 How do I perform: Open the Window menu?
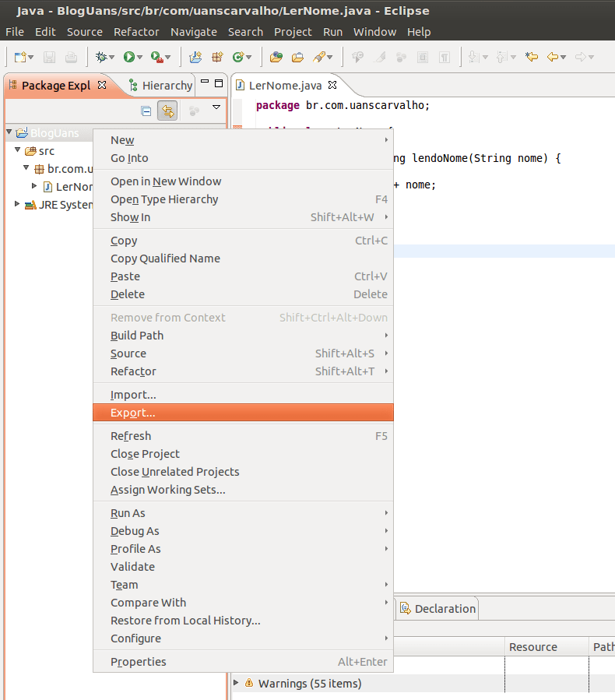pyautogui.click(x=375, y=32)
